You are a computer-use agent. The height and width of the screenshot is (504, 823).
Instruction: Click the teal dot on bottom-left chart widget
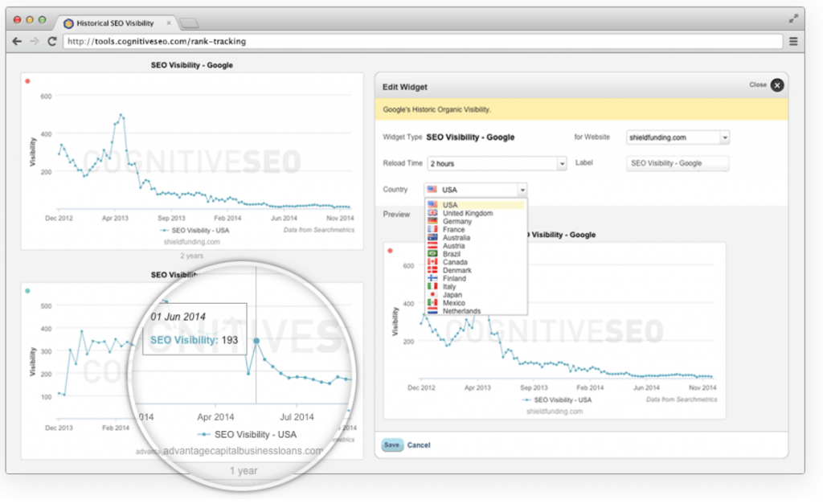28,291
